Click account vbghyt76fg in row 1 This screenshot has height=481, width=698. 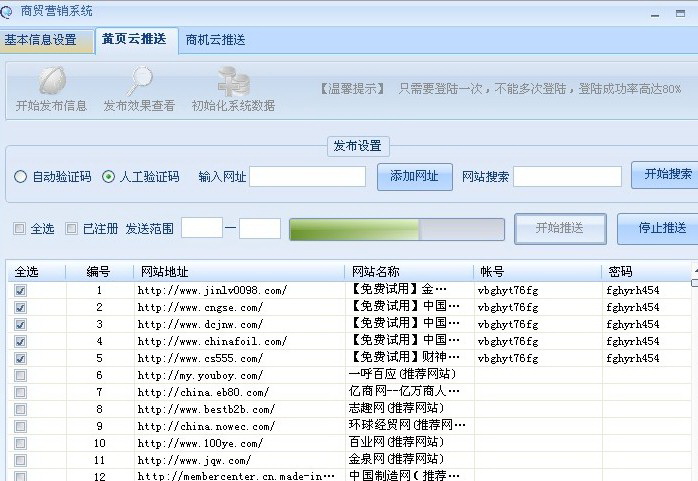tap(508, 291)
